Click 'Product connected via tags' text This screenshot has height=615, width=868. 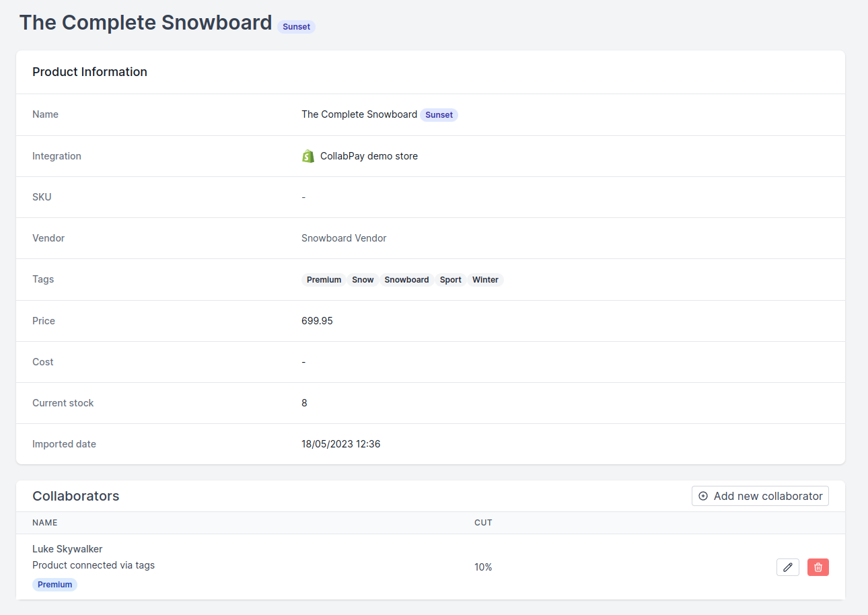click(94, 565)
